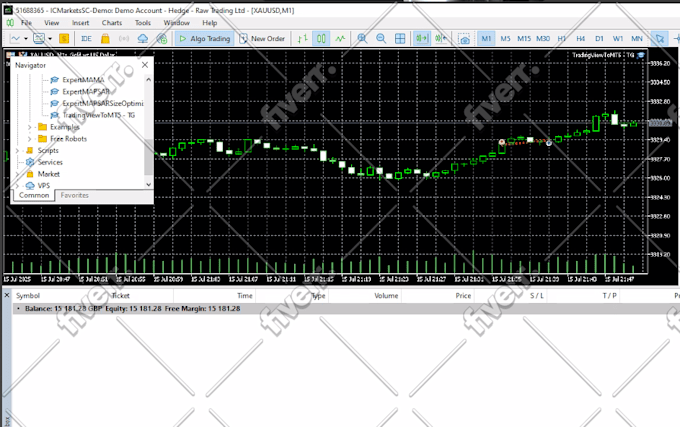680x427 pixels.
Task: Click Navigator scroll up arrow
Action: (x=149, y=80)
